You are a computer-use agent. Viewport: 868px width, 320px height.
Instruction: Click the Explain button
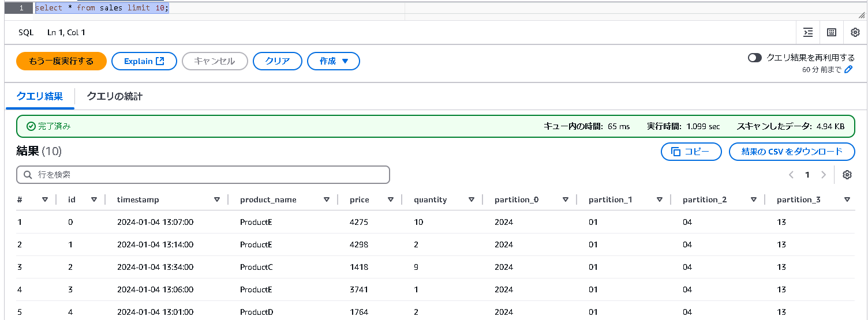pos(144,61)
